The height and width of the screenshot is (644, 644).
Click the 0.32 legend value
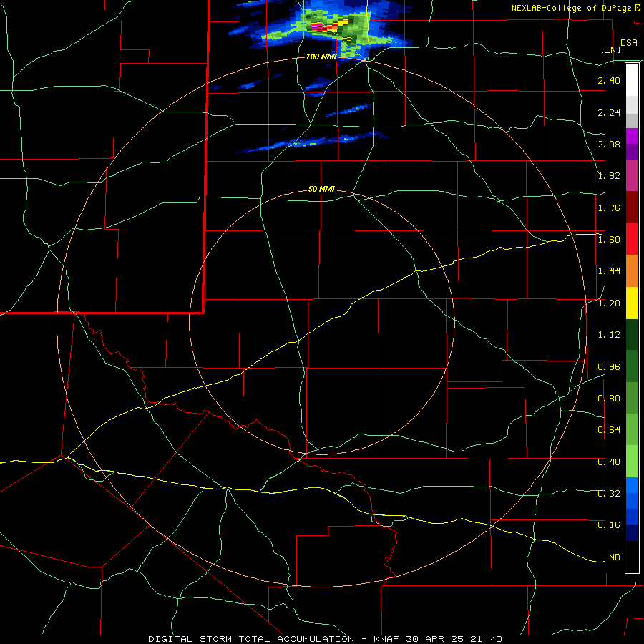[x=609, y=493]
